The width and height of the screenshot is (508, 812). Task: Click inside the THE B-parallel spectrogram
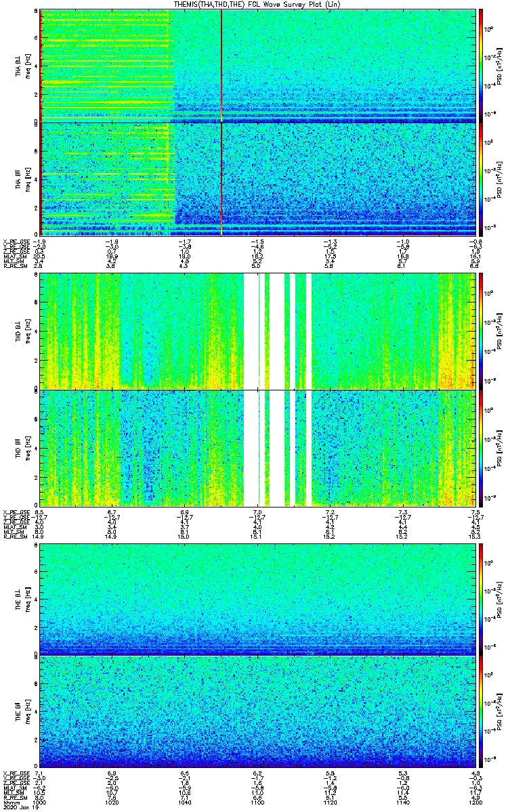point(257,712)
